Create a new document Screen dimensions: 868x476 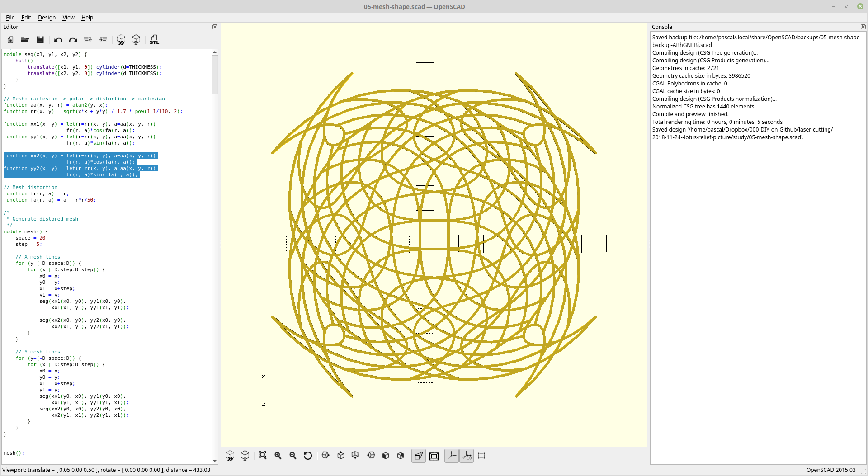(10, 40)
